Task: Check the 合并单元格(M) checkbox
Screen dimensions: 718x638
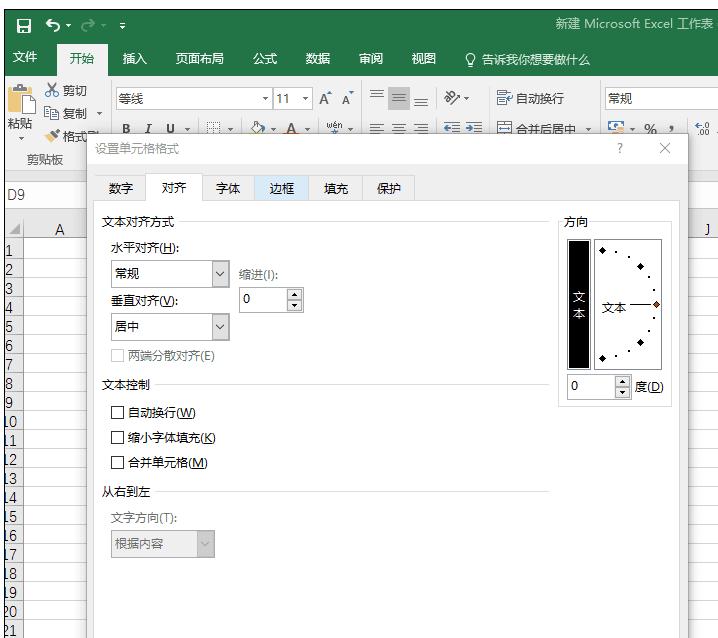Action: [117, 463]
